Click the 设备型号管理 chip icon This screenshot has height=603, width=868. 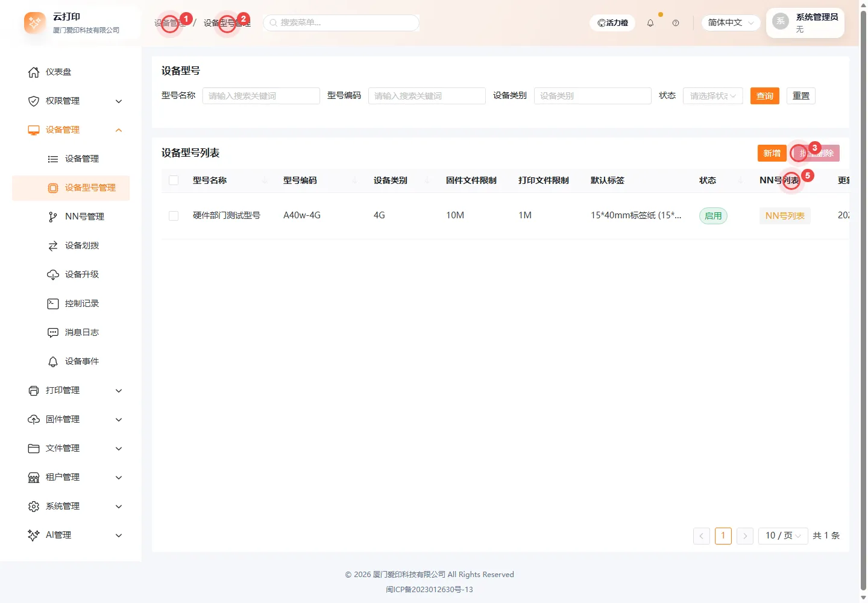53,188
